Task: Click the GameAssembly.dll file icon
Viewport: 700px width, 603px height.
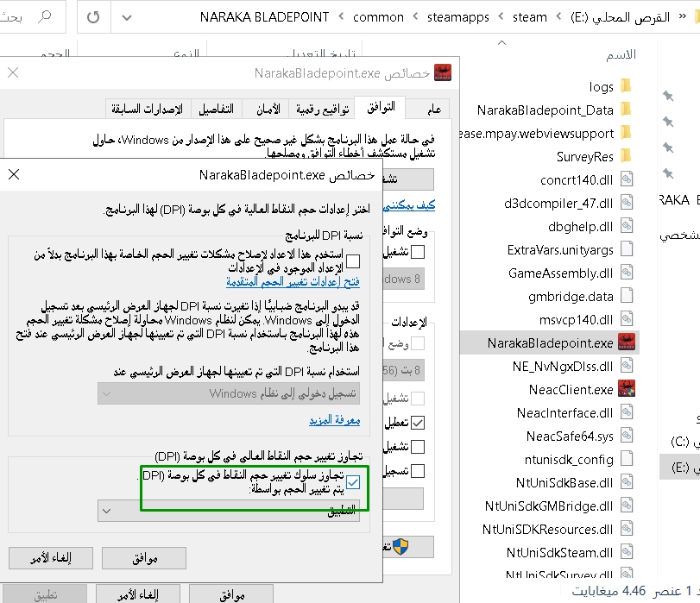Action: tap(627, 273)
